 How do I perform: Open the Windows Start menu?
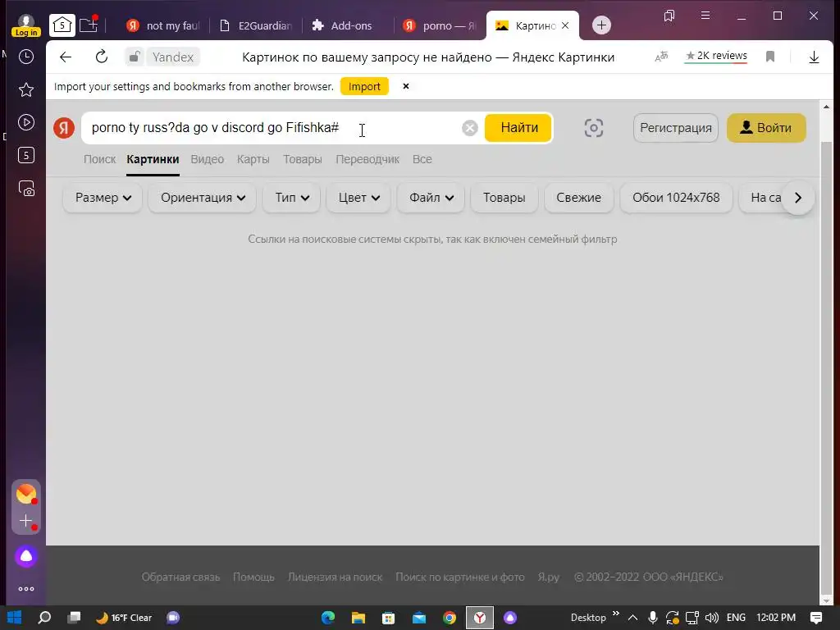coord(14,618)
